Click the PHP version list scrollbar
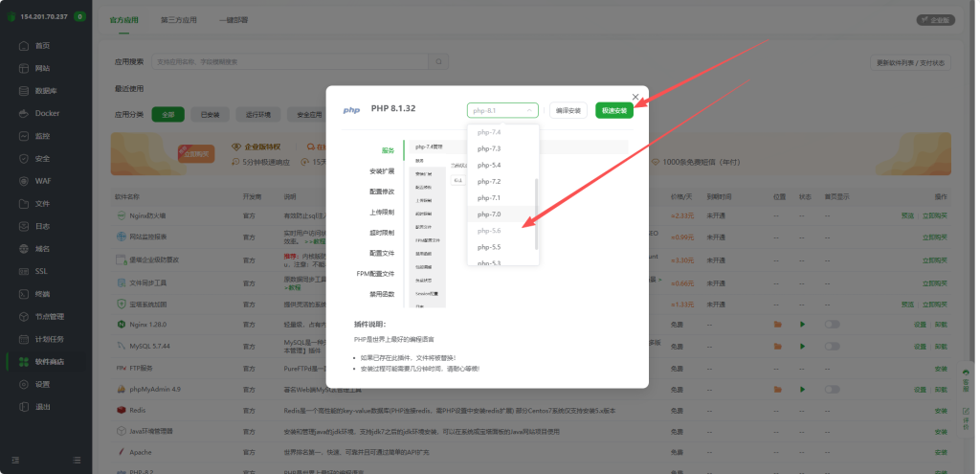Image resolution: width=980 pixels, height=474 pixels. (536, 213)
